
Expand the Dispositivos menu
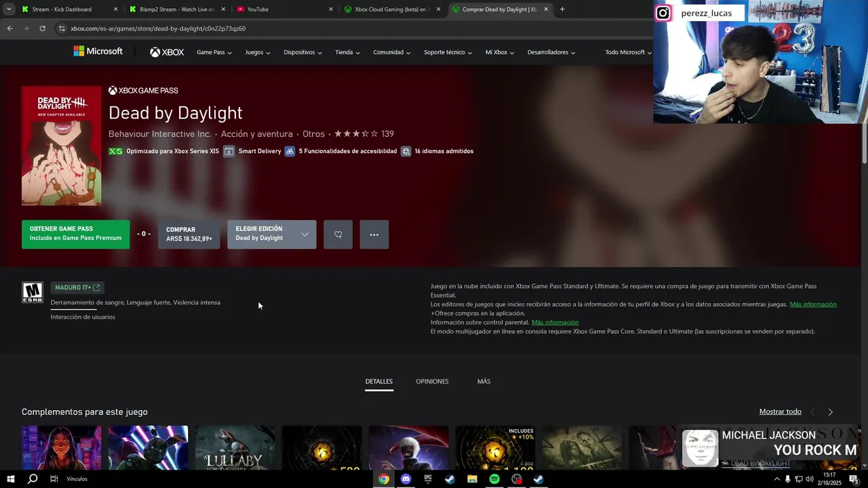click(x=303, y=52)
